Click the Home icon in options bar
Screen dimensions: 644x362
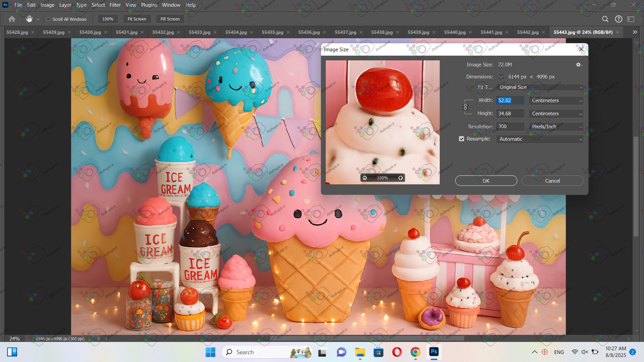click(x=12, y=19)
